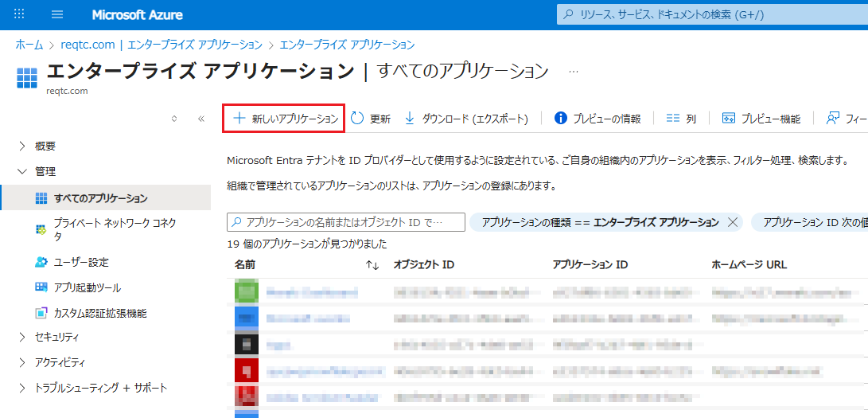Click the download arrow icon for export
868x418 pixels.
pyautogui.click(x=410, y=119)
